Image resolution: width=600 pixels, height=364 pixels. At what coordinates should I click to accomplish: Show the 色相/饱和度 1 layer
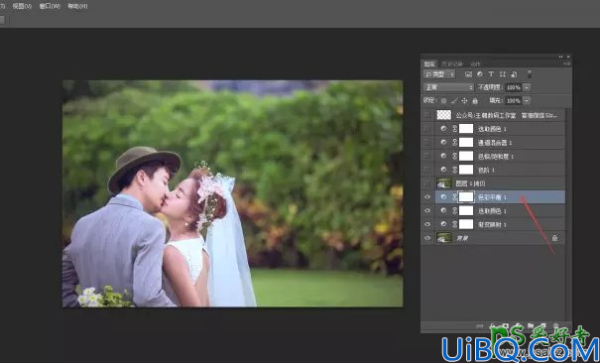click(x=427, y=156)
